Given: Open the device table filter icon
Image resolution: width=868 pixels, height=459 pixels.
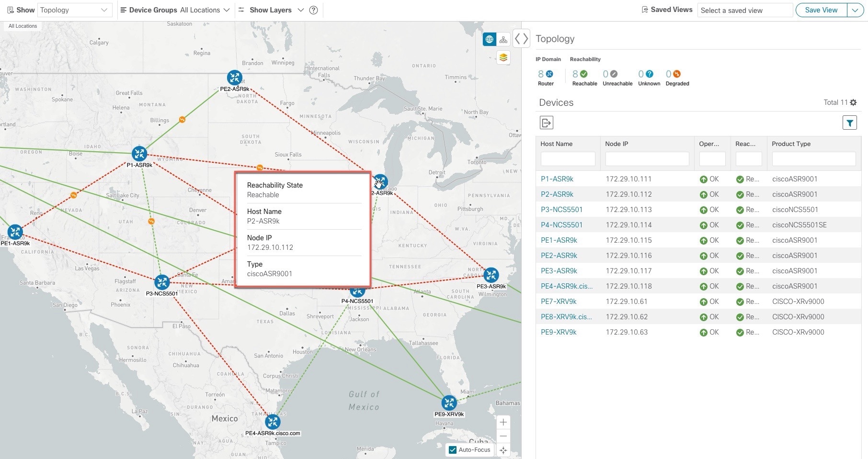Looking at the screenshot, I should click(850, 123).
